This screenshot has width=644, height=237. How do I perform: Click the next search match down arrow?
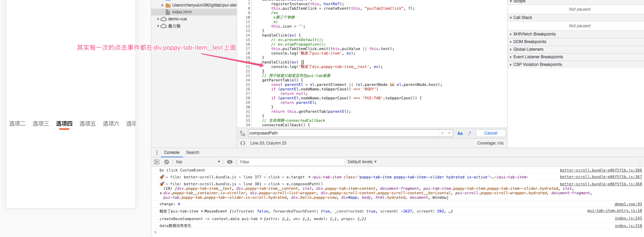pos(449,133)
